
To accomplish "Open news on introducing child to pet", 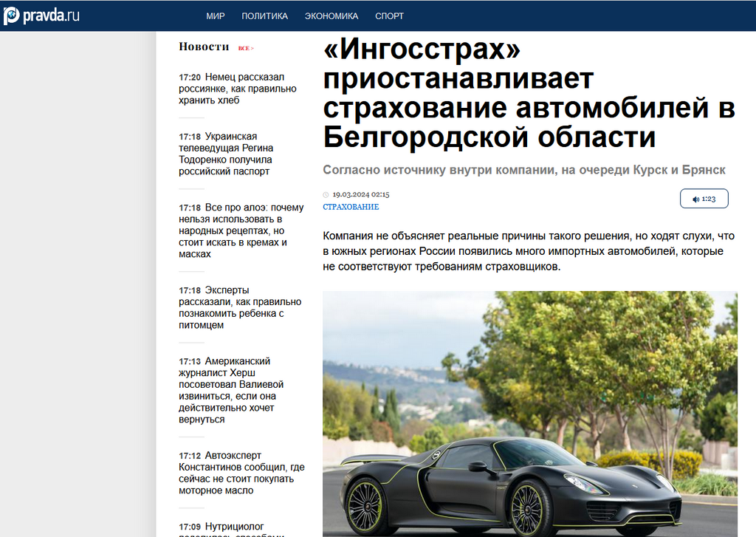I will tap(240, 308).
